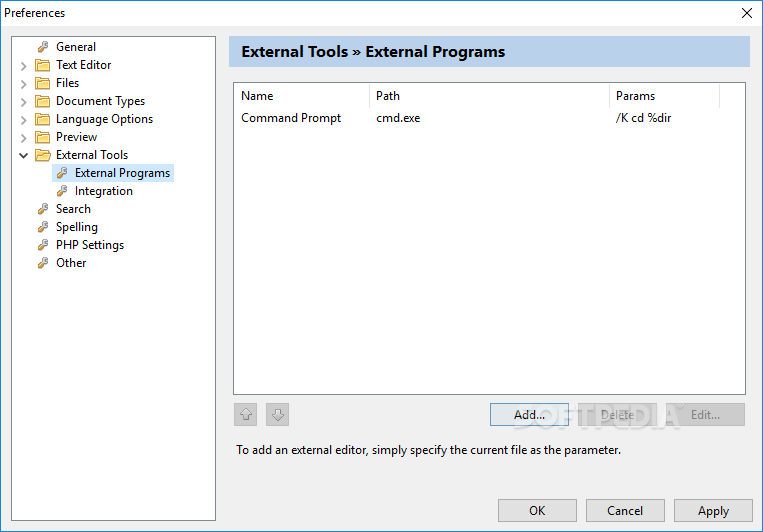Click the move-up arrow icon button
Viewport: 763px width, 532px height.
pos(245,415)
